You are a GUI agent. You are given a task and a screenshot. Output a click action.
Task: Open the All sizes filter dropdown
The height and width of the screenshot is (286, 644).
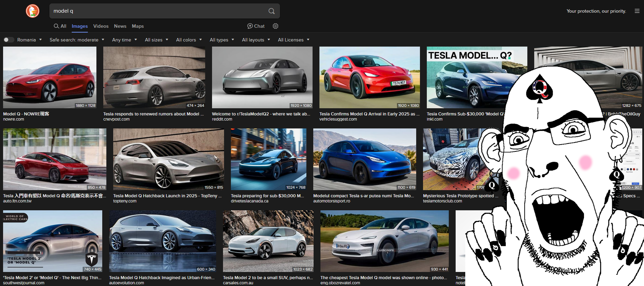(156, 40)
